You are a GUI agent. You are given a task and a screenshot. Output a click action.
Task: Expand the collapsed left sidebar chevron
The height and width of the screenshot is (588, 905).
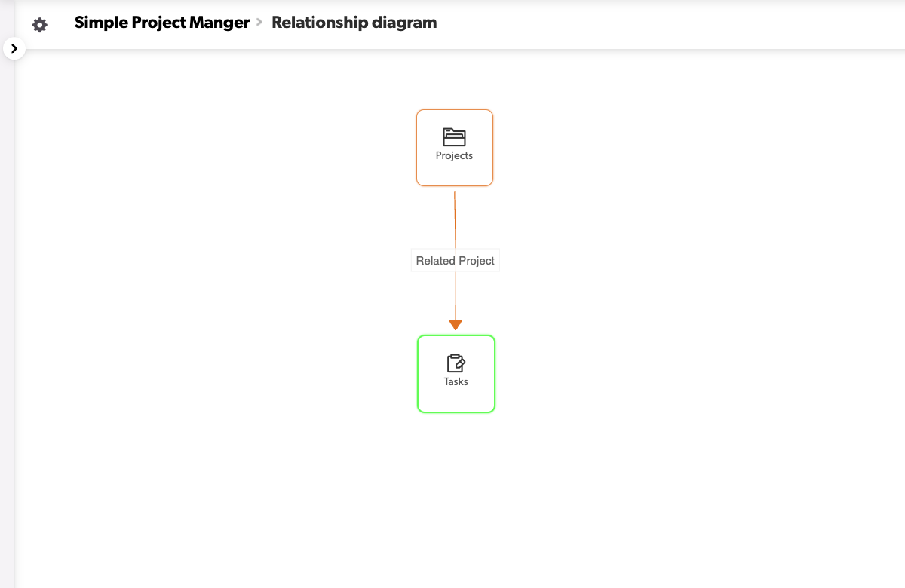(x=14, y=48)
